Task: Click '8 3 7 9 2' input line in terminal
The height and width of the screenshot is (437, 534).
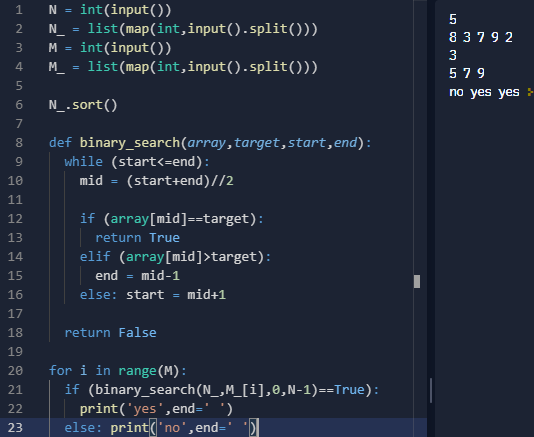Action: [x=481, y=37]
